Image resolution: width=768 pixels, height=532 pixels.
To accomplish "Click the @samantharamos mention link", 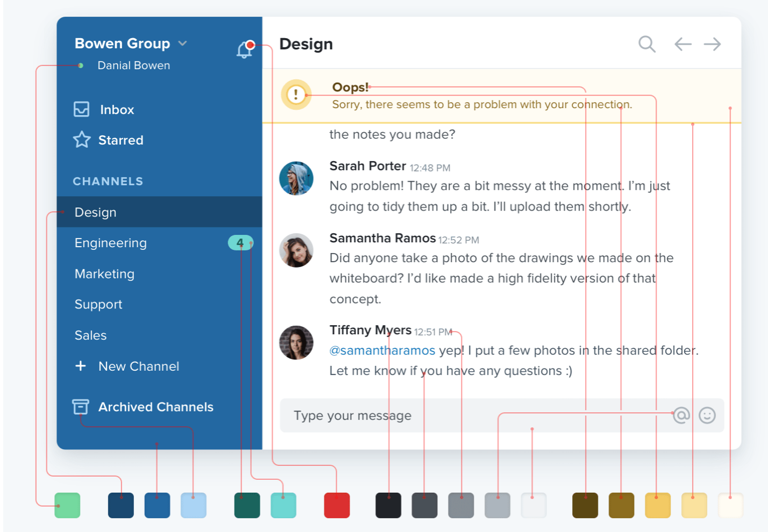I will [x=382, y=350].
